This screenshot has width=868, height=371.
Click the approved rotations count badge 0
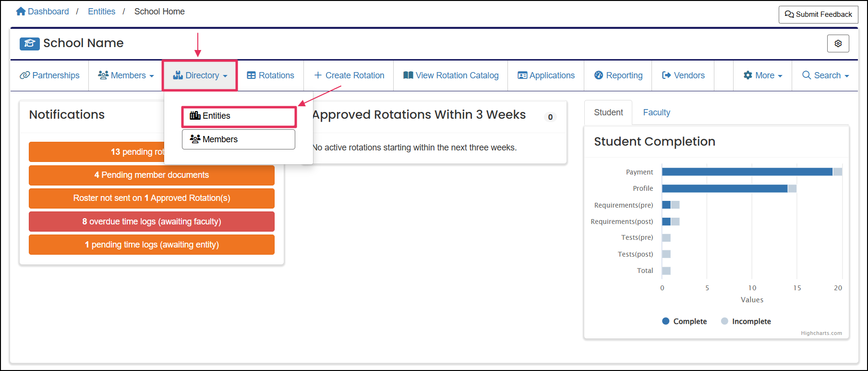(550, 117)
